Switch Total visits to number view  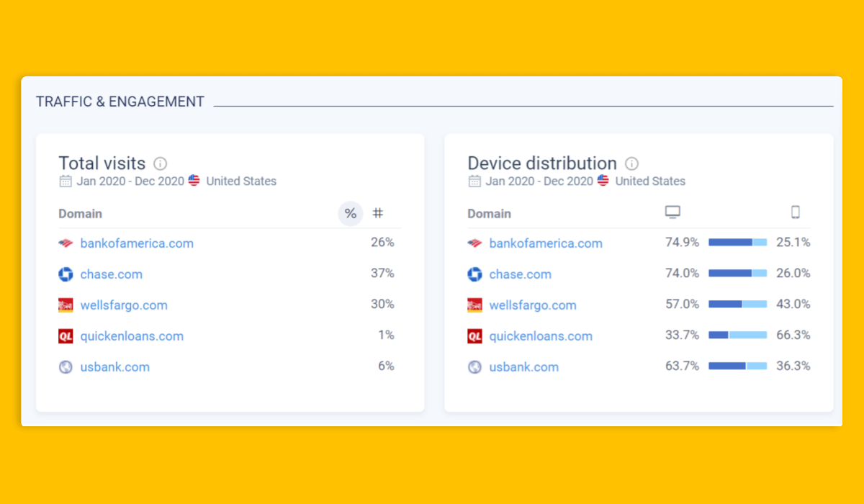(x=378, y=213)
